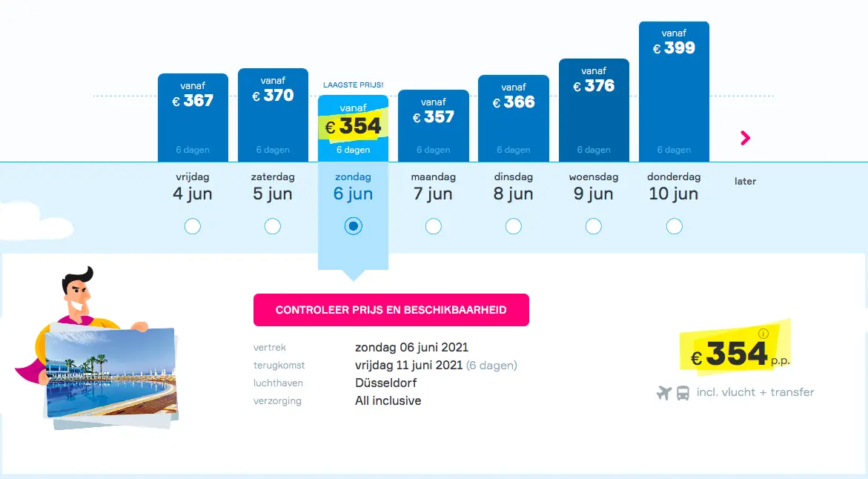868x479 pixels.
Task: Pick the highlighted € 354 lowest price bar
Action: point(353,128)
